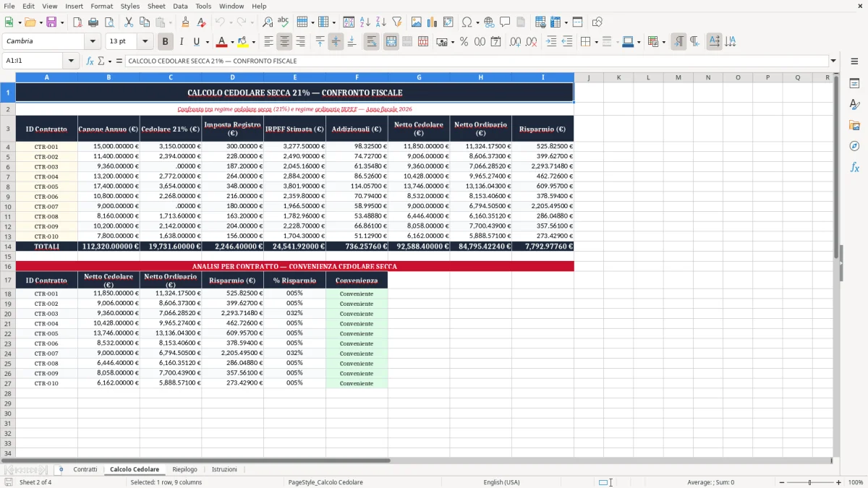Center the cell contents vertically
868x488 pixels.
coord(336,42)
